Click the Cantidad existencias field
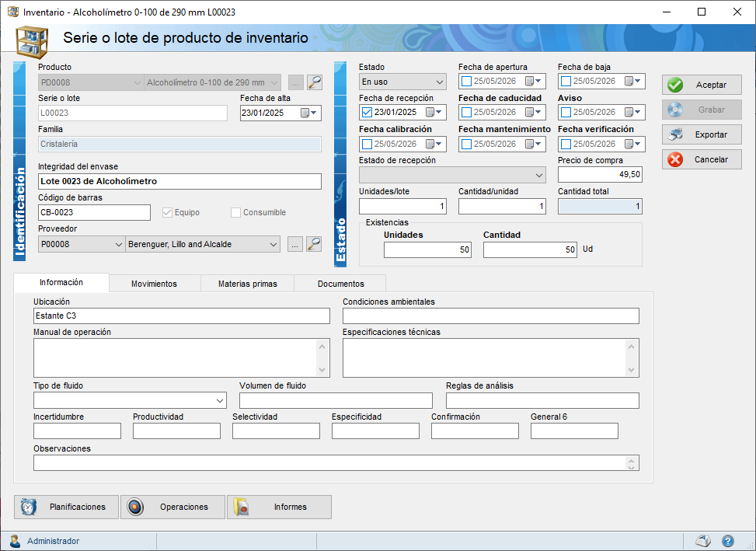756x551 pixels. point(531,249)
